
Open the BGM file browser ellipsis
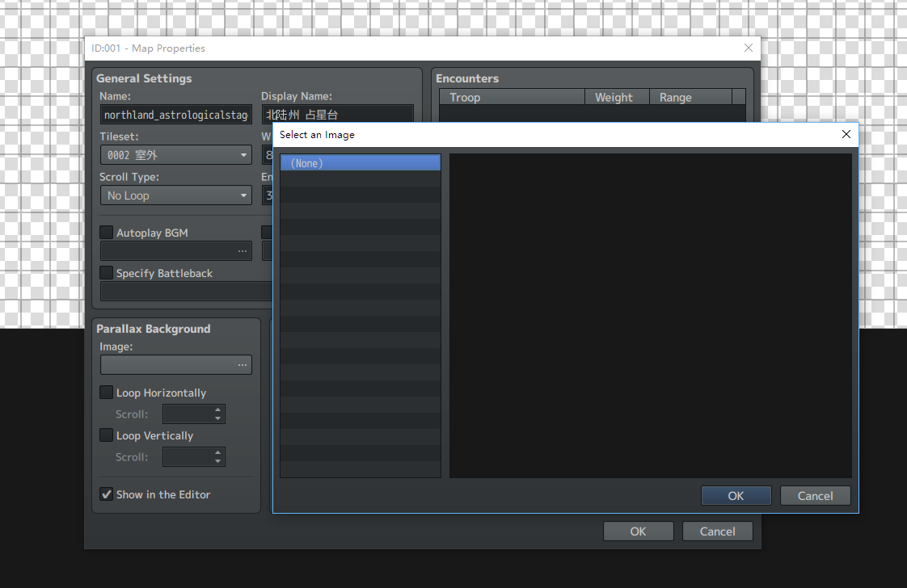(x=243, y=251)
